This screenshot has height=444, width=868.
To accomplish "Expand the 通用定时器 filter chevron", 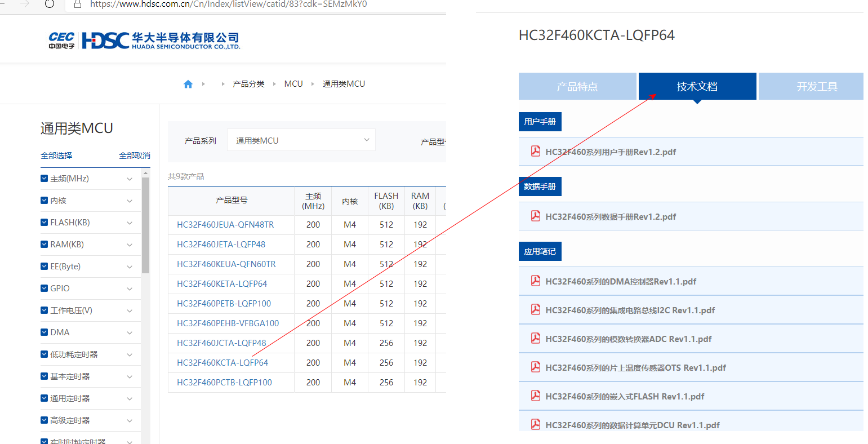I will coord(130,399).
